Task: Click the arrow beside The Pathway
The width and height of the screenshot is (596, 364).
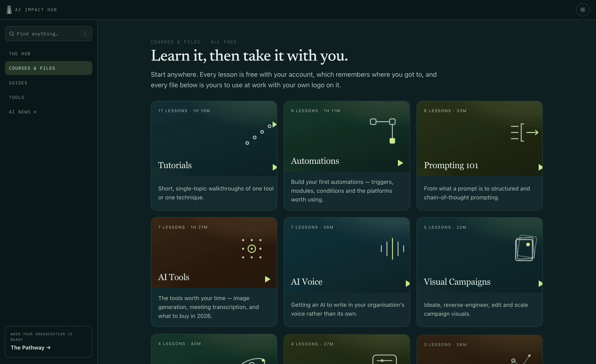Action: [x=48, y=348]
